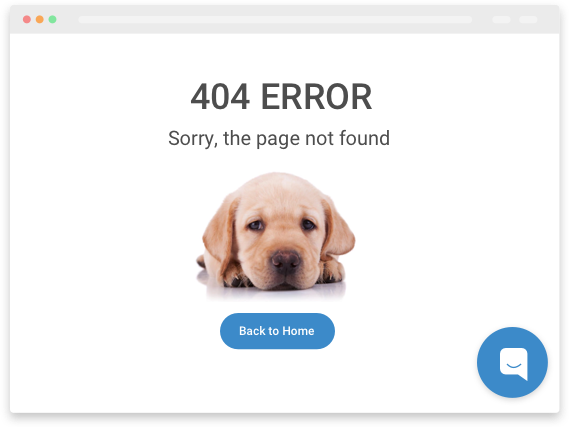The image size is (569, 428).
Task: Click the word 'Sorry' in the subtitle
Action: pos(193,139)
